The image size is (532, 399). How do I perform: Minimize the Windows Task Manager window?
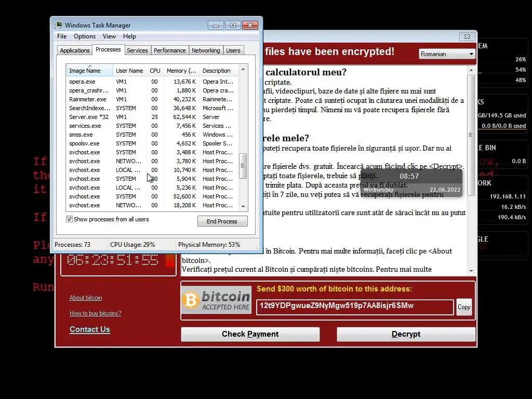tap(216, 25)
